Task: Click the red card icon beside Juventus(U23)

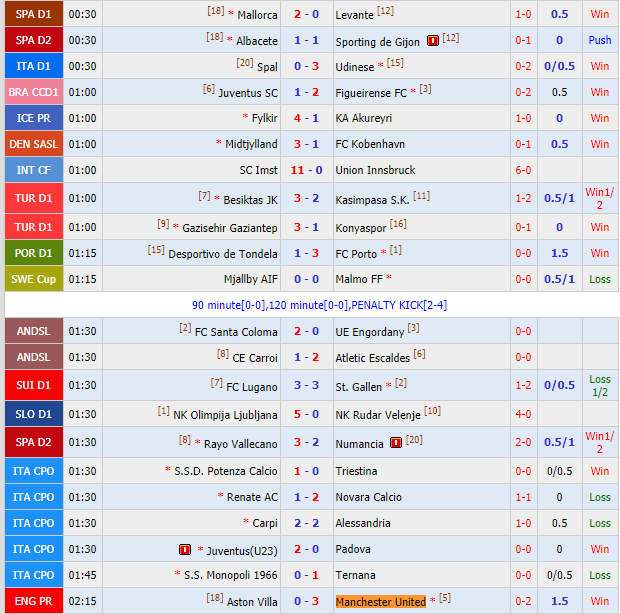Action: [x=185, y=550]
